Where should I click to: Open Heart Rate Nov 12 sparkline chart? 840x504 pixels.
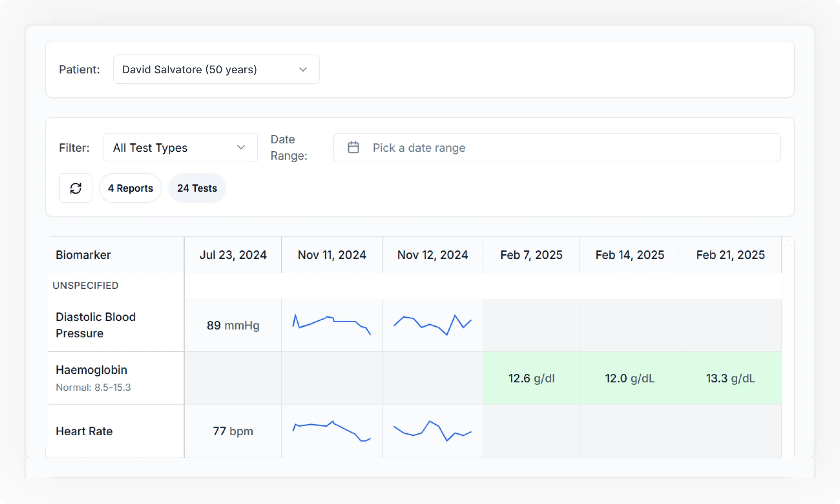(432, 431)
